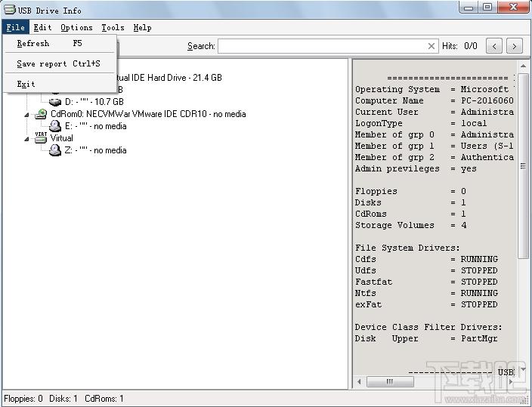Click the Current User line
This screenshot has height=407, width=532.
pyautogui.click(x=435, y=112)
